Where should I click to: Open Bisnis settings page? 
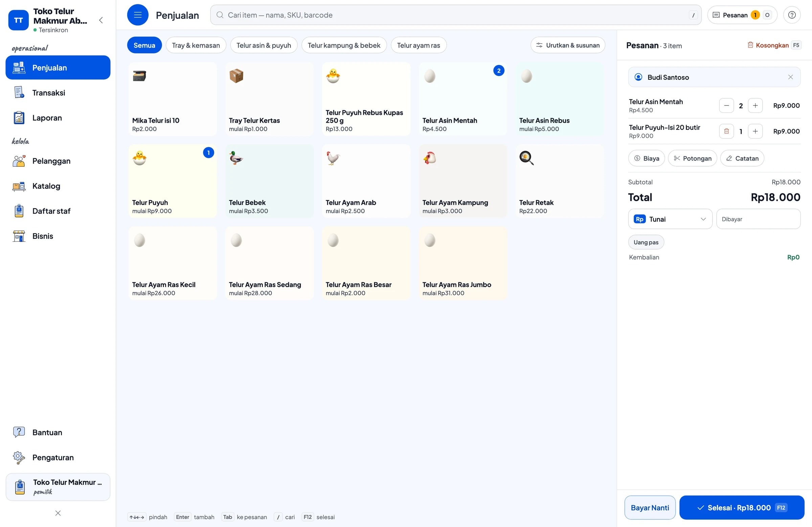(58, 236)
